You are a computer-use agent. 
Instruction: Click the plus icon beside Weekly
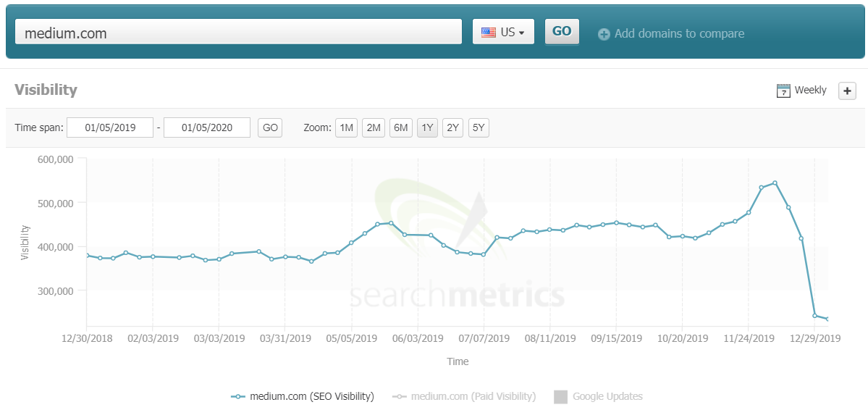(x=847, y=91)
